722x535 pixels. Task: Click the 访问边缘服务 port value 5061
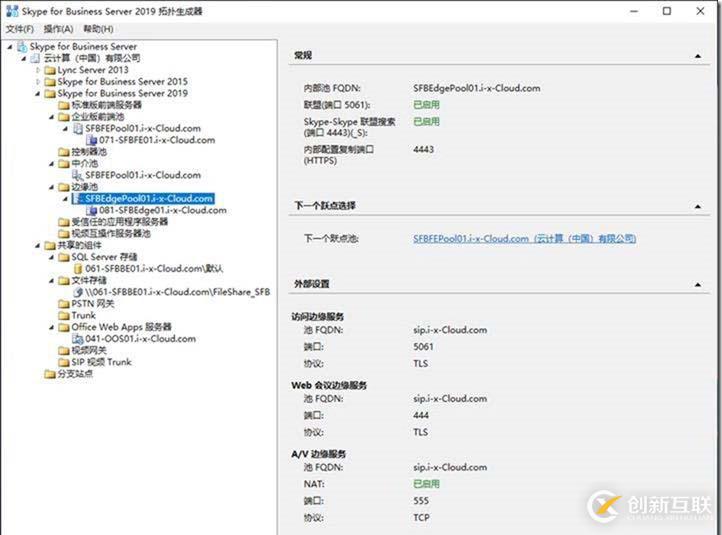pyautogui.click(x=423, y=346)
